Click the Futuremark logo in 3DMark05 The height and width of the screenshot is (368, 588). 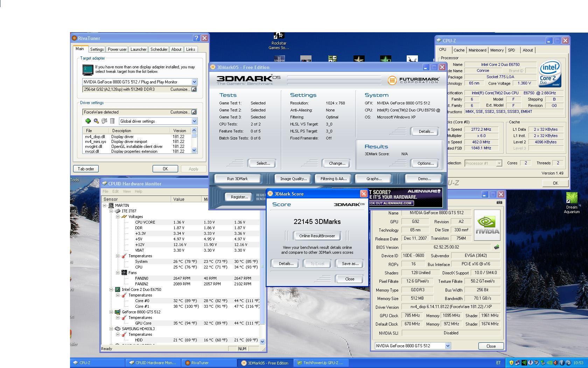pyautogui.click(x=413, y=80)
